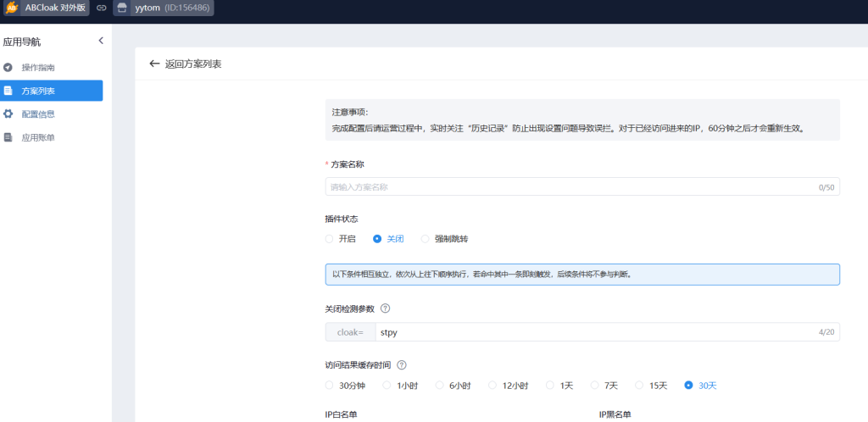868x422 pixels.
Task: Click the IP白名单 label
Action: [341, 414]
